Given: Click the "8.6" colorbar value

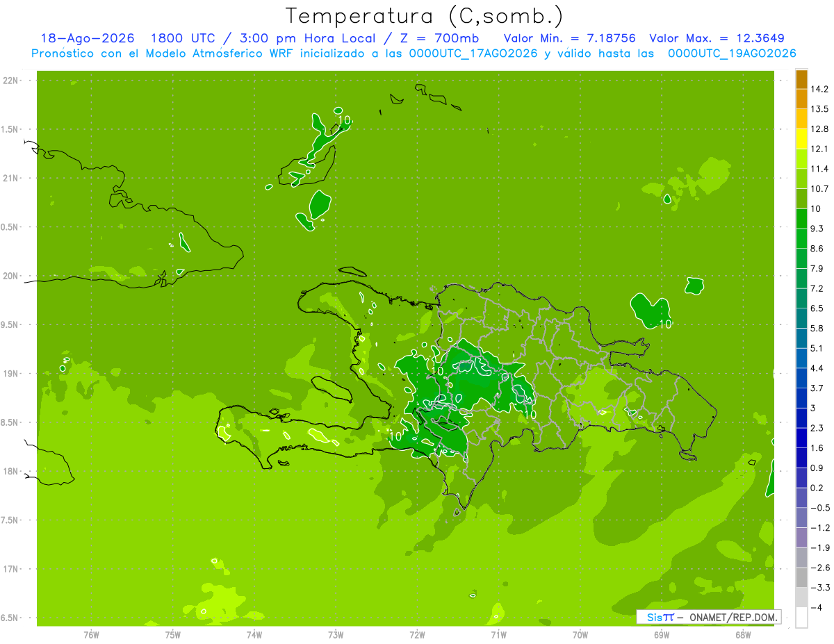Looking at the screenshot, I should 817,249.
